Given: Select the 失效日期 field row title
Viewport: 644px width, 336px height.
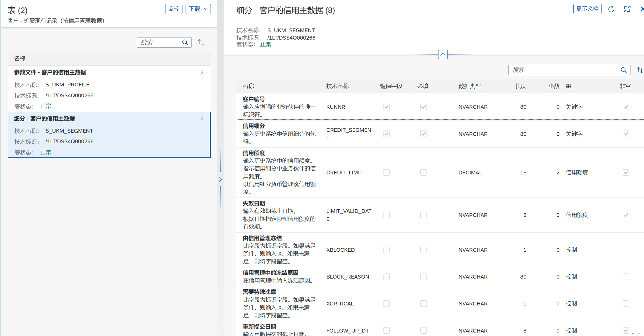Looking at the screenshot, I should click(x=254, y=203).
